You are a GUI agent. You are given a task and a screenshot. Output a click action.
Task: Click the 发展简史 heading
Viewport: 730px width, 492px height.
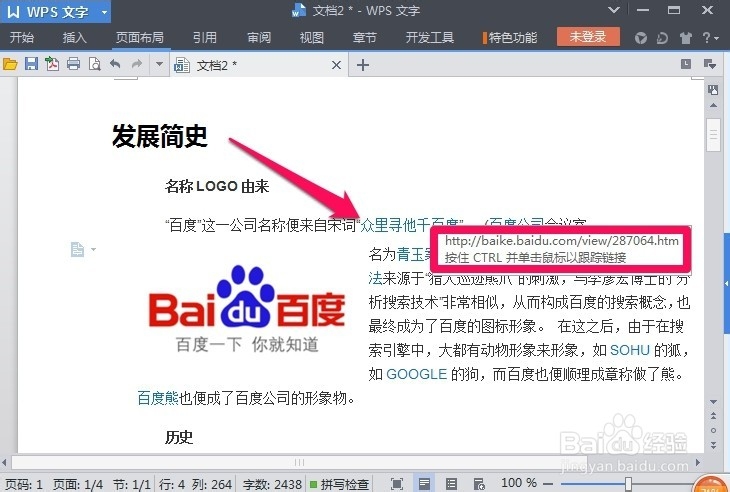(x=160, y=136)
